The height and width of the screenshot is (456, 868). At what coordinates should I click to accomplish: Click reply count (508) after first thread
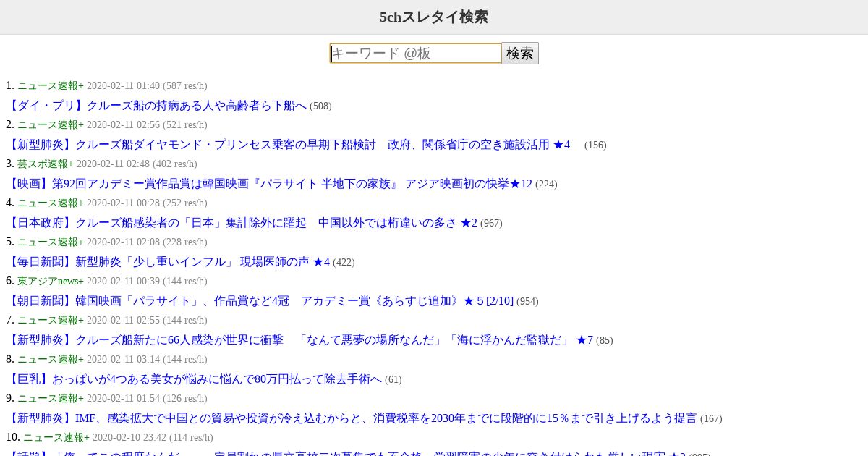point(320,106)
